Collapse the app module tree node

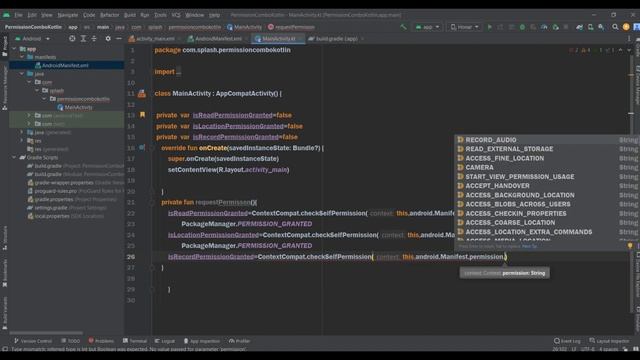pyautogui.click(x=14, y=49)
